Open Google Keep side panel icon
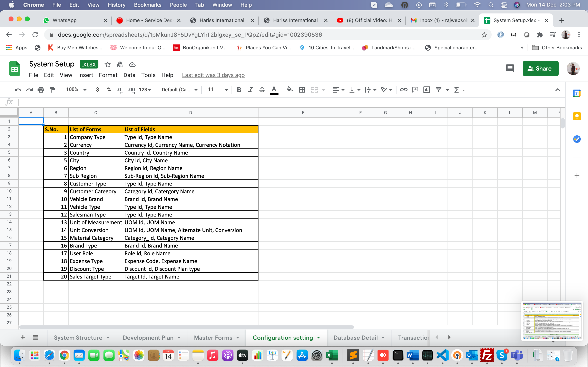588x367 pixels. coord(577,116)
